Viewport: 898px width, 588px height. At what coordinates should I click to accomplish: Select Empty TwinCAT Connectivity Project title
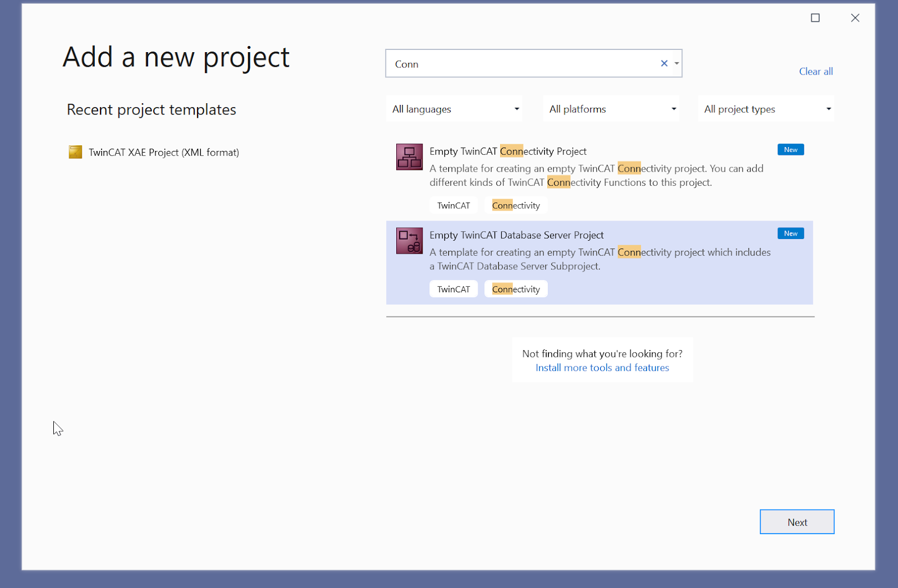508,151
